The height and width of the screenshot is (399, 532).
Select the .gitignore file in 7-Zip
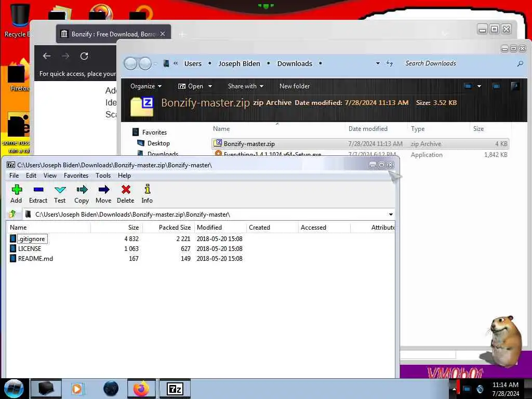point(32,239)
